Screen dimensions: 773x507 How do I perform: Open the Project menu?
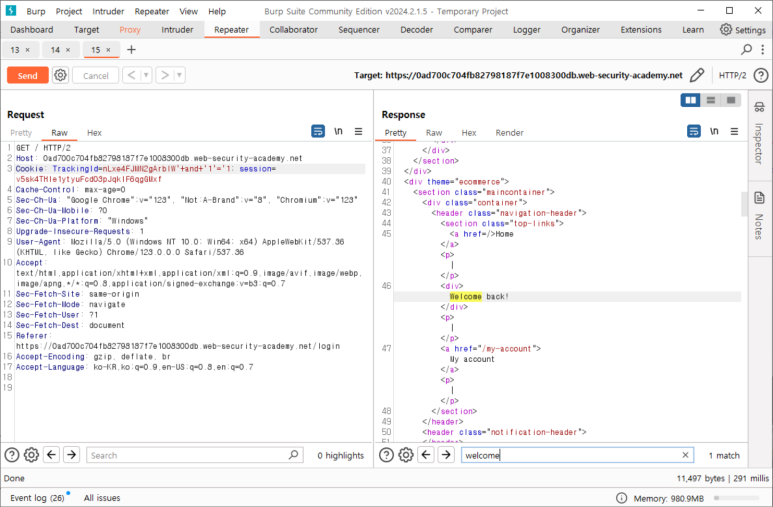[x=69, y=11]
